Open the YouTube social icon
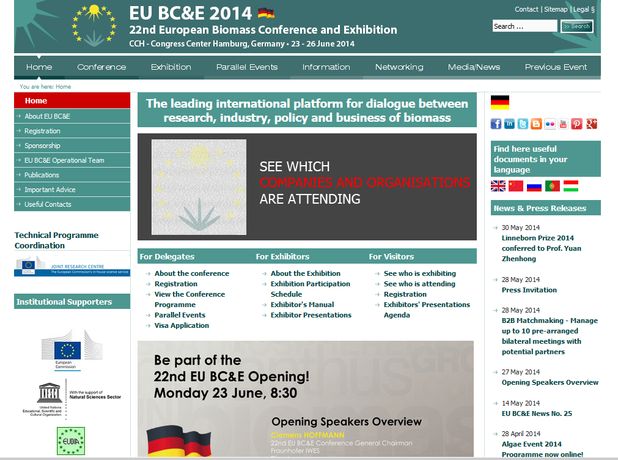The height and width of the screenshot is (460, 618). tap(563, 124)
